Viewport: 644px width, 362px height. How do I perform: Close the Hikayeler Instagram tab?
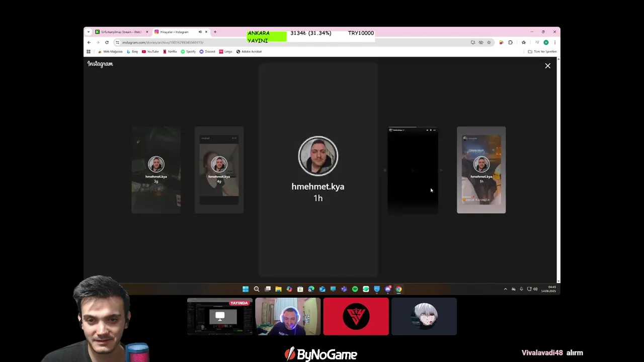tap(206, 32)
